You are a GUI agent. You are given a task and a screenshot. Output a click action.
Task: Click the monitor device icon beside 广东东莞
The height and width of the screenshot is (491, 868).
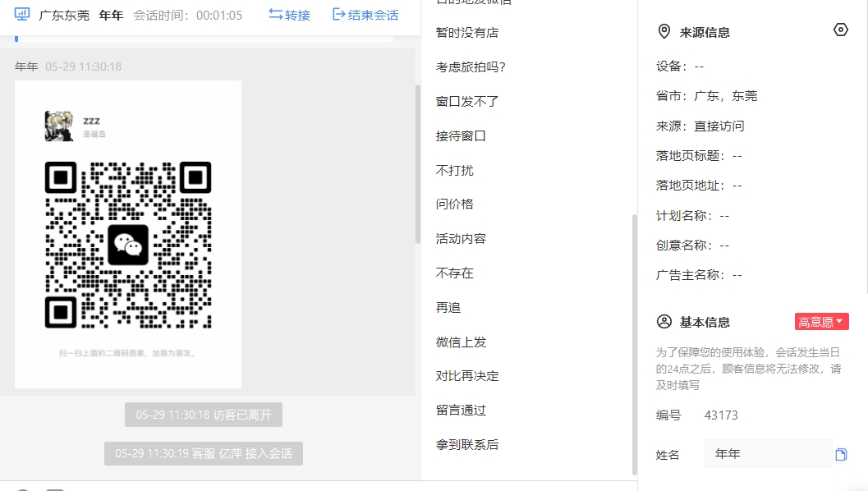coord(22,15)
